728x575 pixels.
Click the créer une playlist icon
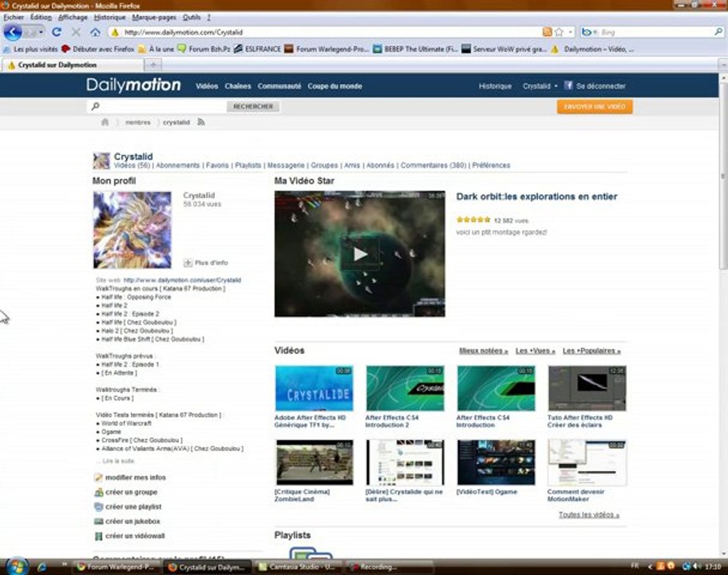click(98, 507)
